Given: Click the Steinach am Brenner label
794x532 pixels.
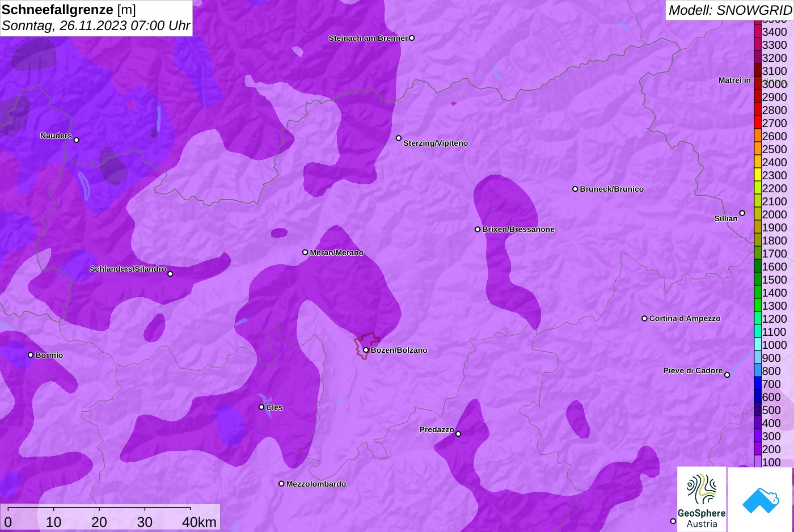Looking at the screenshot, I should tap(368, 38).
